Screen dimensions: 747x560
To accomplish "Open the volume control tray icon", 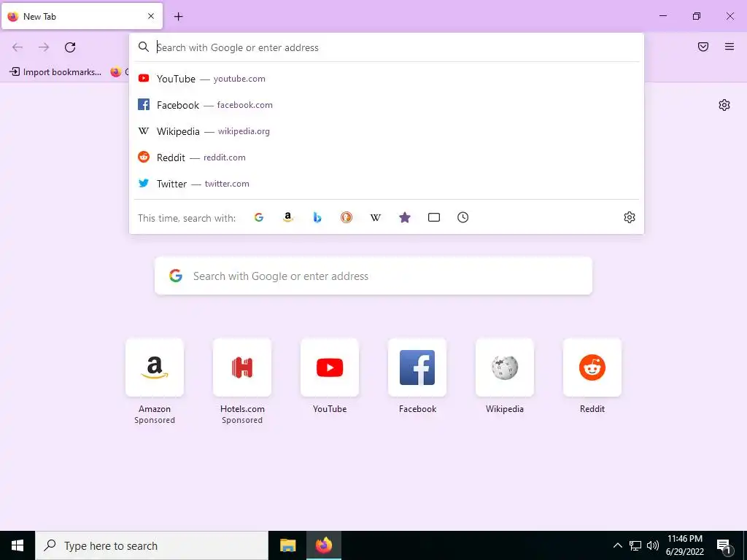I will 653,545.
